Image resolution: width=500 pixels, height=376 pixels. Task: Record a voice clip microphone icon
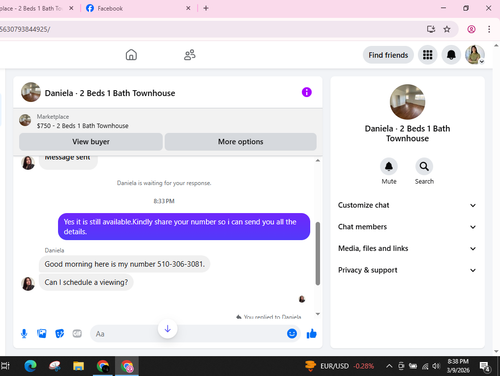[24, 333]
